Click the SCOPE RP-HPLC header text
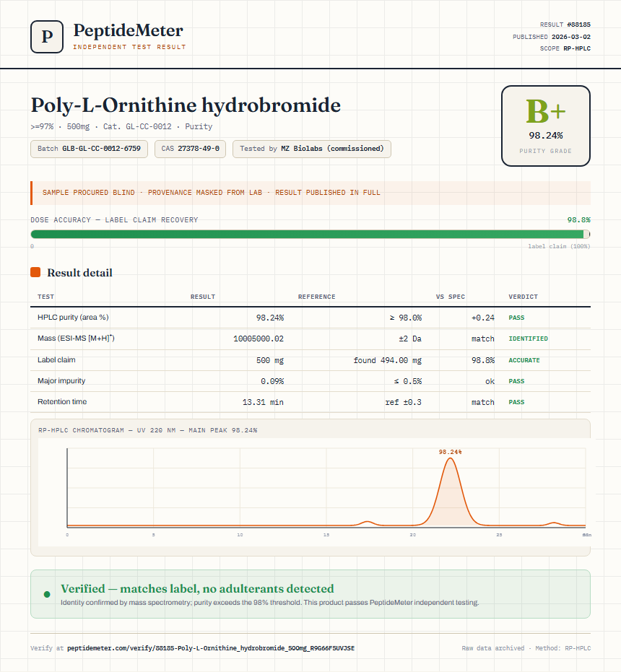Screen dimensions: 621x672 (565, 48)
